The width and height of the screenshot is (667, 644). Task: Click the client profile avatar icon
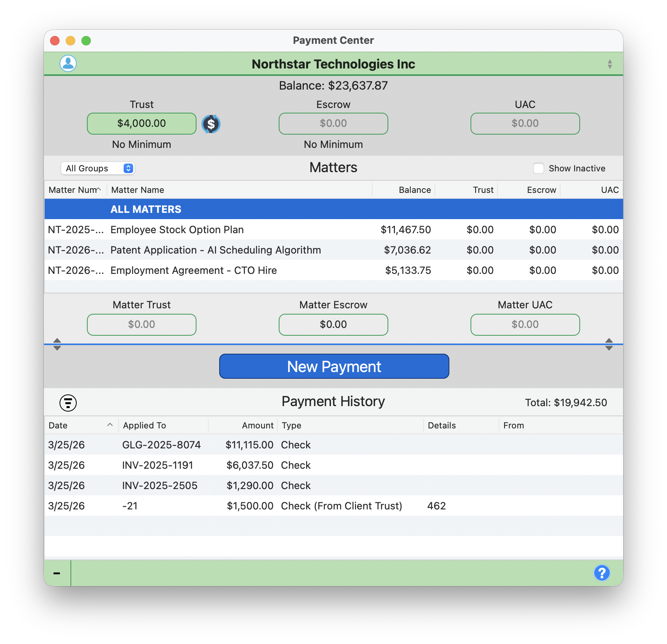[67, 63]
